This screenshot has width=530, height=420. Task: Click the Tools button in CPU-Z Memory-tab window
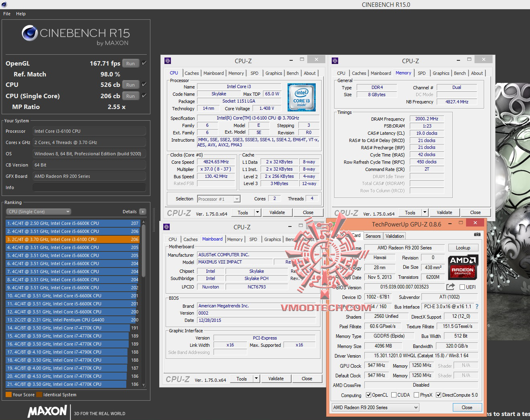(x=410, y=212)
